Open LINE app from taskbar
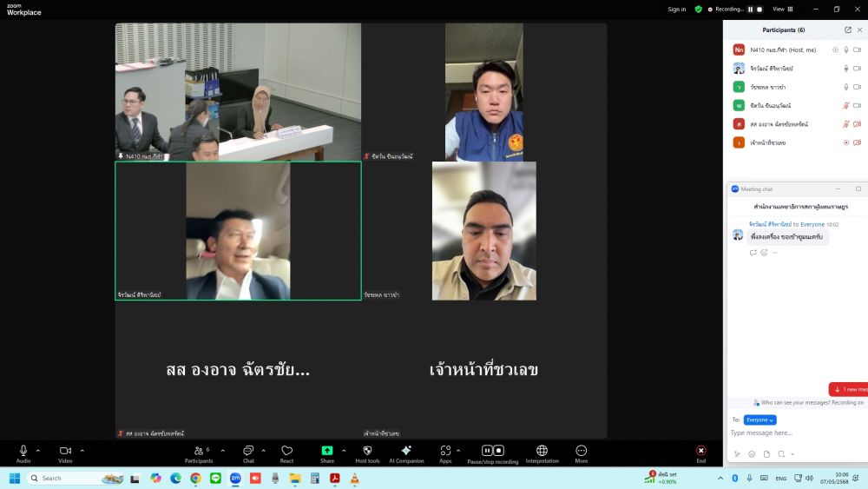868x489 pixels. point(215,478)
